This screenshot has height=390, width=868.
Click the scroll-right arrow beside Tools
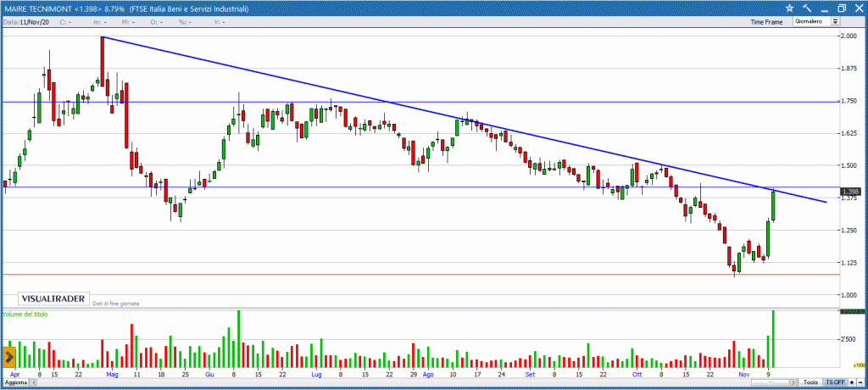click(793, 383)
